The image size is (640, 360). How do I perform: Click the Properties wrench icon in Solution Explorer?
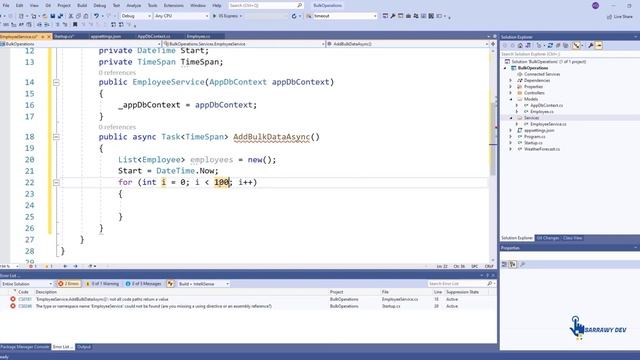pyautogui.click(x=590, y=45)
